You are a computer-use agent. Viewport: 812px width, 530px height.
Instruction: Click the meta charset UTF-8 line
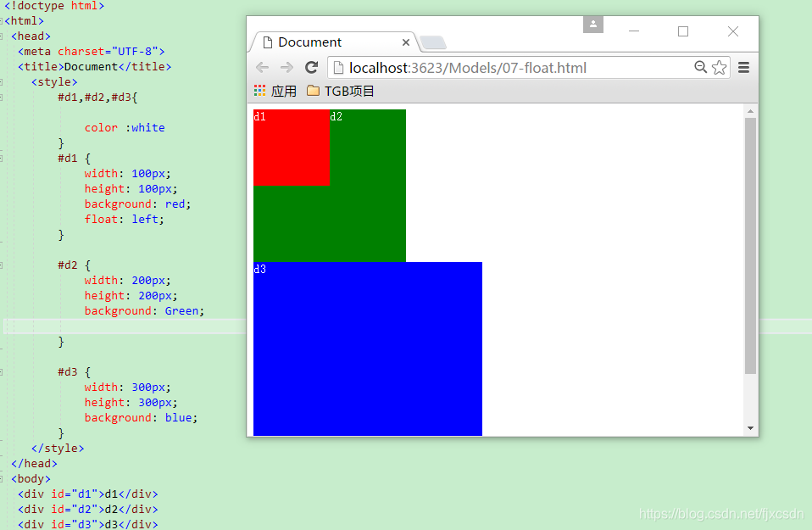click(92, 51)
